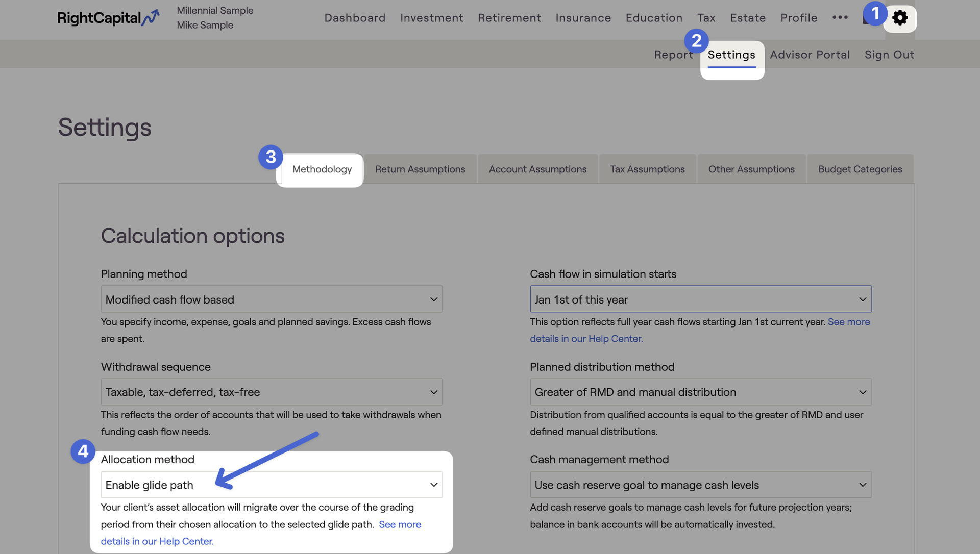
Task: Click the gear settings icon
Action: 900,18
